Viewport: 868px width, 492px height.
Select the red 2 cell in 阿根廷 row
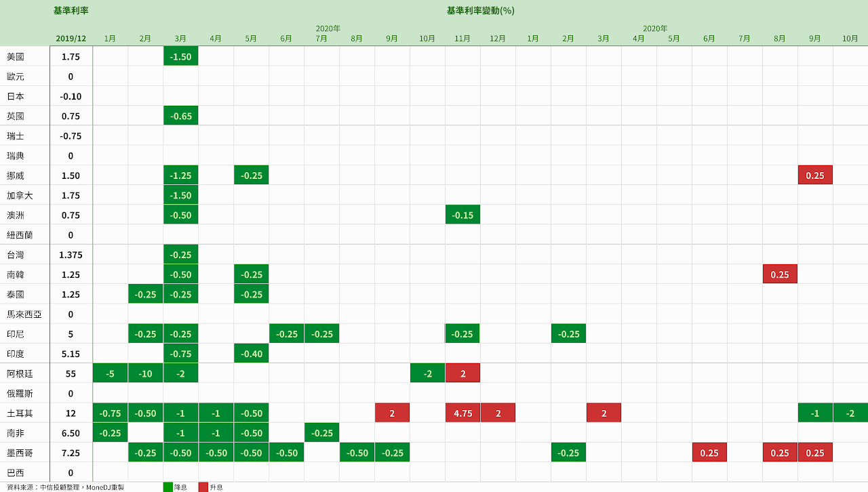pyautogui.click(x=462, y=373)
